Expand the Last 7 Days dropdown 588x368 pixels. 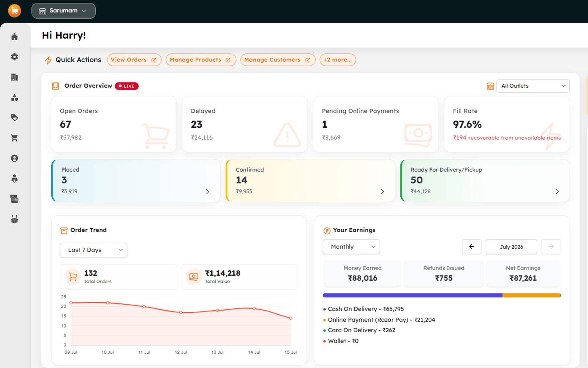(93, 250)
